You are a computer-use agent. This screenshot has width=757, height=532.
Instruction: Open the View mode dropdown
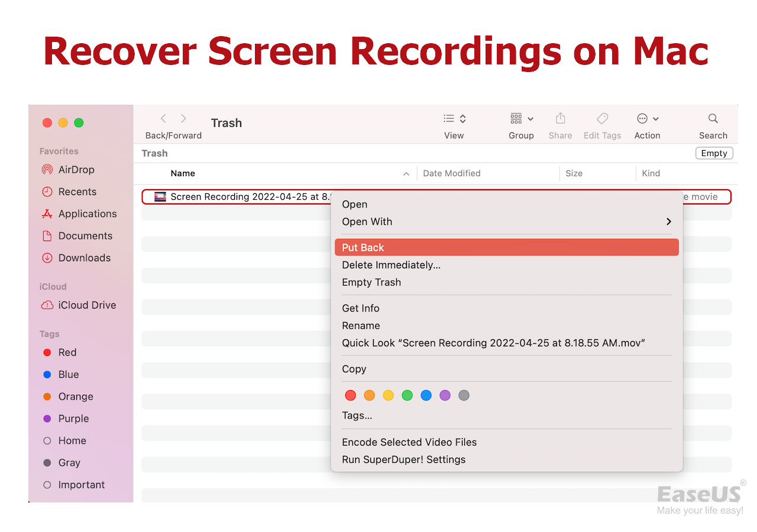tap(454, 119)
